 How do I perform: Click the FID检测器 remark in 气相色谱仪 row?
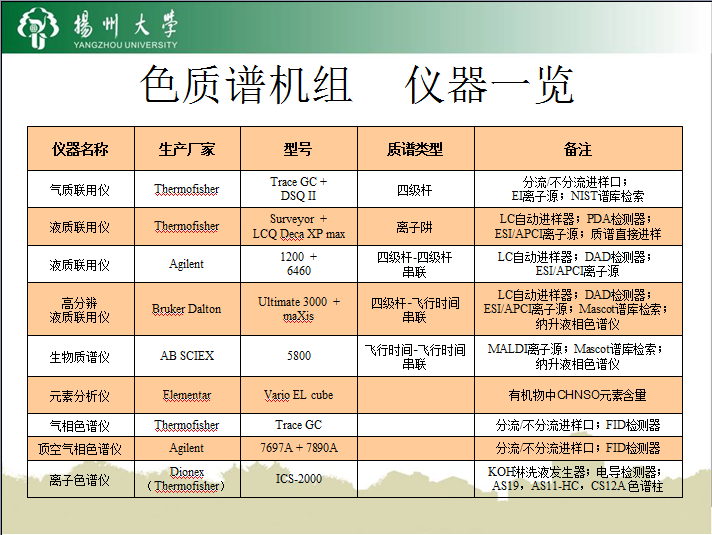point(578,426)
